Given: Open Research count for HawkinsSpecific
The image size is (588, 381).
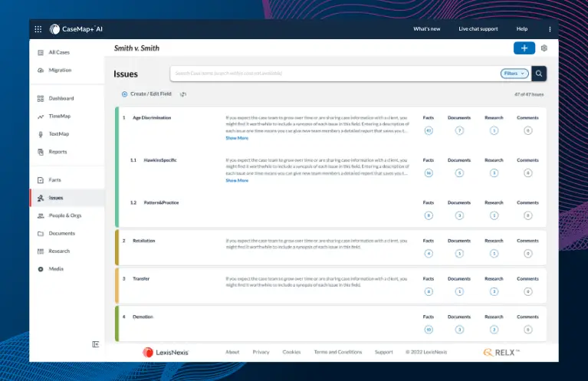Looking at the screenshot, I should (494, 173).
